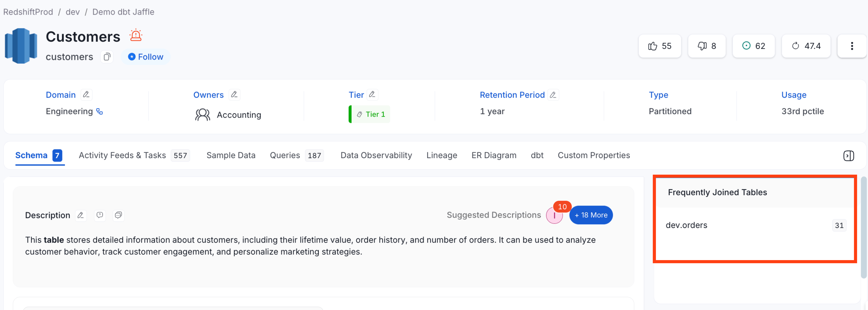Toggle Follow on the Customers table
Image resolution: width=868 pixels, height=310 pixels.
pos(146,57)
